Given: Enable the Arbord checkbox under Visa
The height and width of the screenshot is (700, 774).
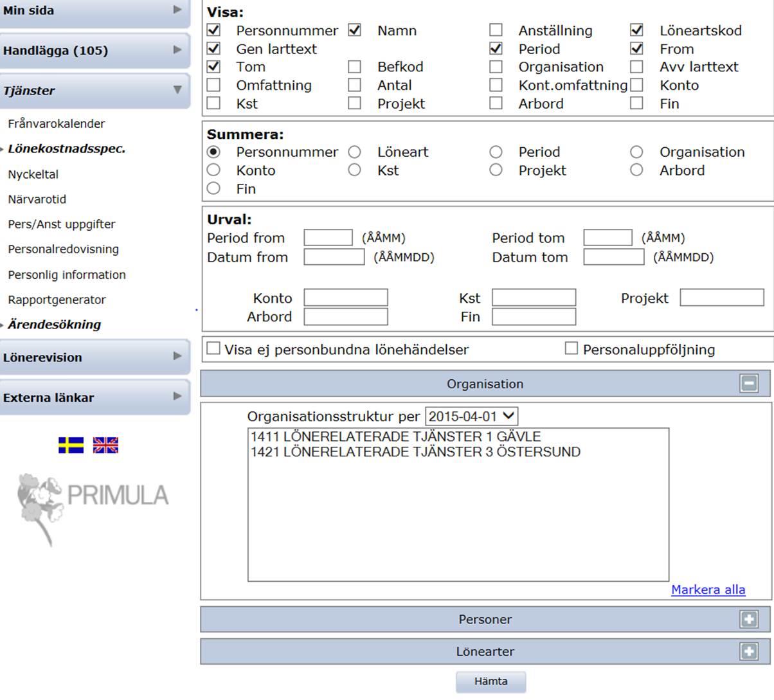Looking at the screenshot, I should (x=496, y=103).
